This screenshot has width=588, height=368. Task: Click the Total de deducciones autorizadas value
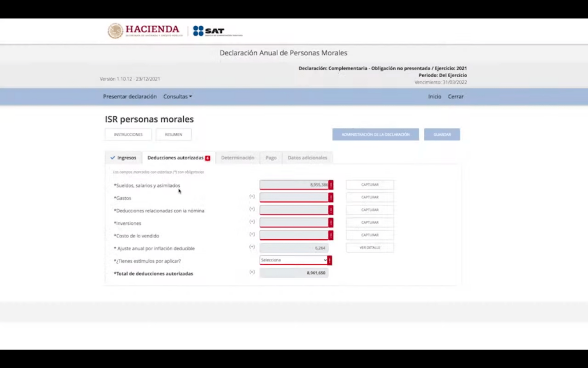coord(294,273)
